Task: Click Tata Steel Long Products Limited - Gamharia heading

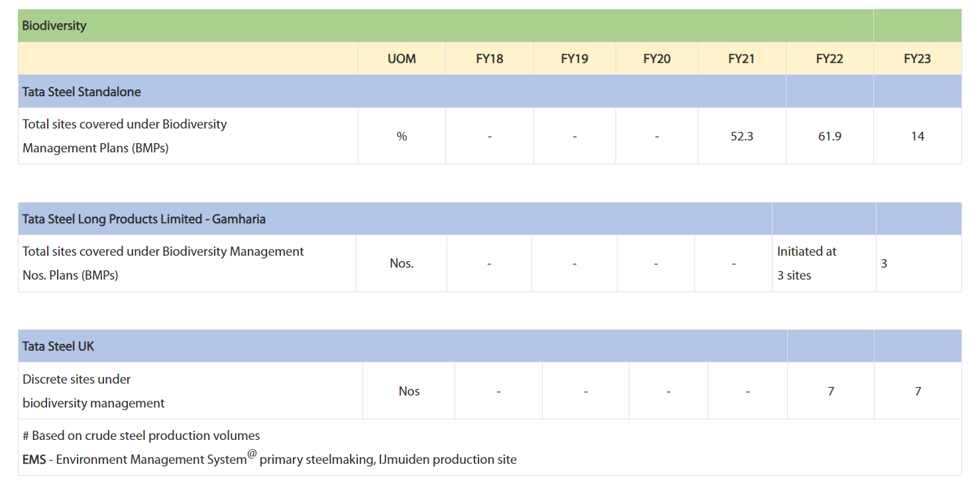Action: coord(144,219)
